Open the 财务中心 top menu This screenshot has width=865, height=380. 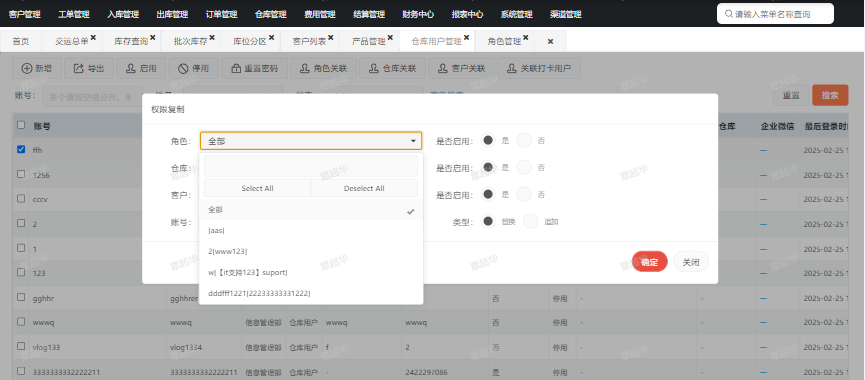point(418,14)
